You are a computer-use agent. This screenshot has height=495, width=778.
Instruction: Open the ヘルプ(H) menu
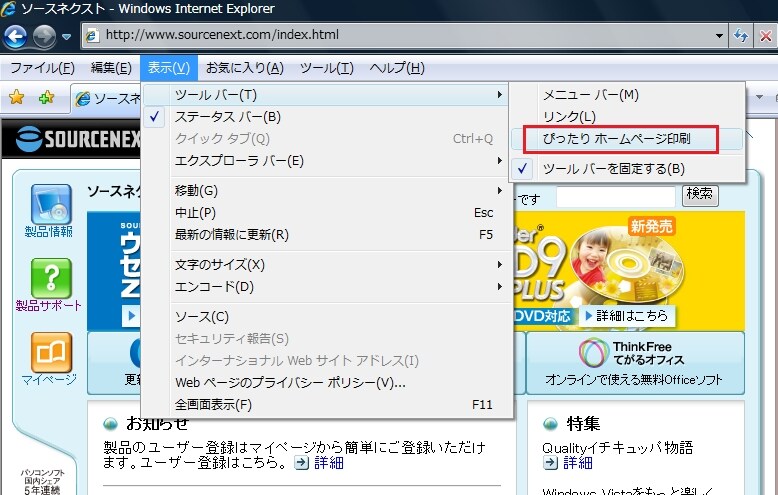[397, 67]
